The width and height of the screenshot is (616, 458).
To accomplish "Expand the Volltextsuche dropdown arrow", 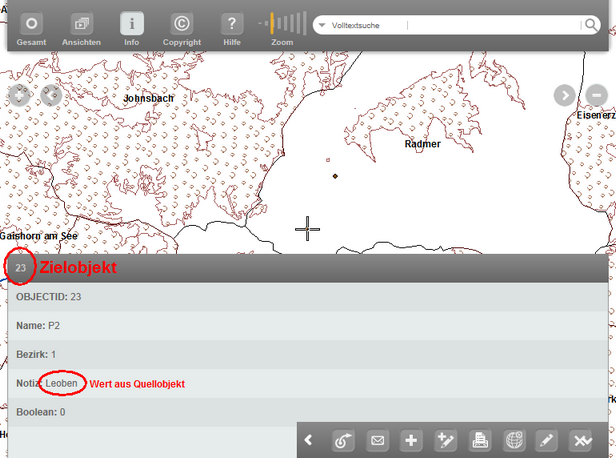I will [x=322, y=24].
